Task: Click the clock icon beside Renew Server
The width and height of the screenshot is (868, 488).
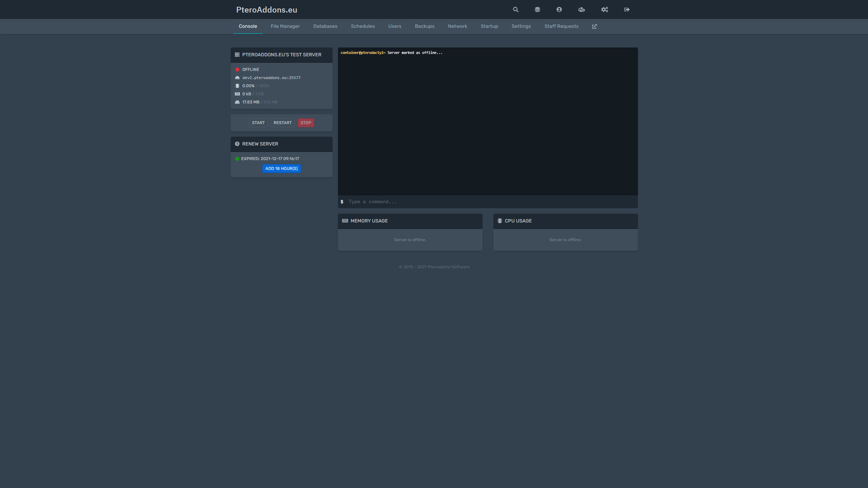Action: [x=237, y=144]
